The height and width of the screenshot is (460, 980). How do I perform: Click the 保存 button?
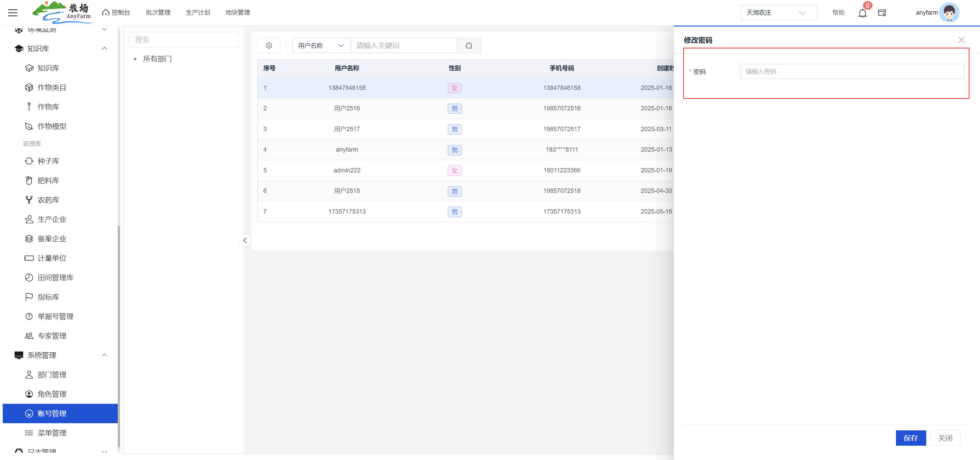pos(910,438)
